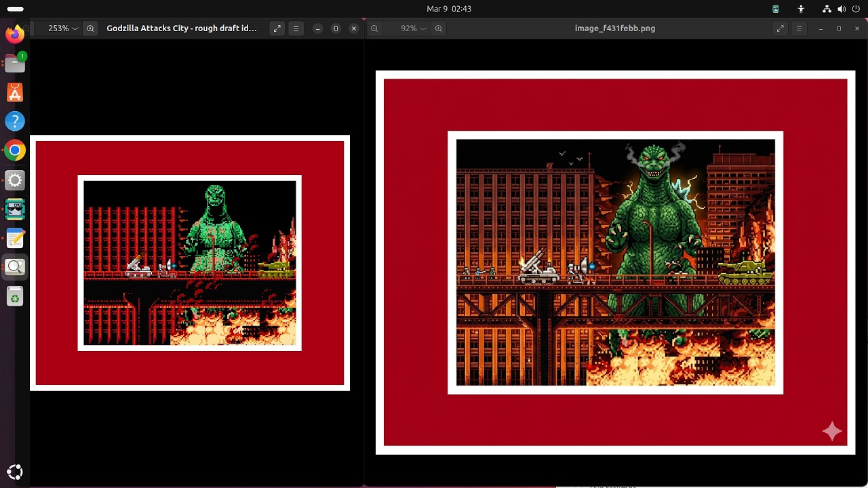
Task: Click the detailed Godzilla image in right window
Action: tap(615, 262)
